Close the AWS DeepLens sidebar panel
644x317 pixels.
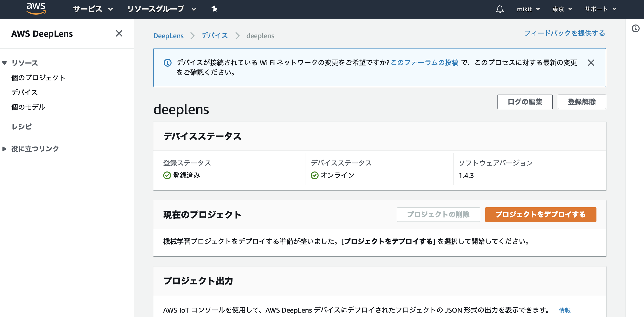click(x=119, y=33)
